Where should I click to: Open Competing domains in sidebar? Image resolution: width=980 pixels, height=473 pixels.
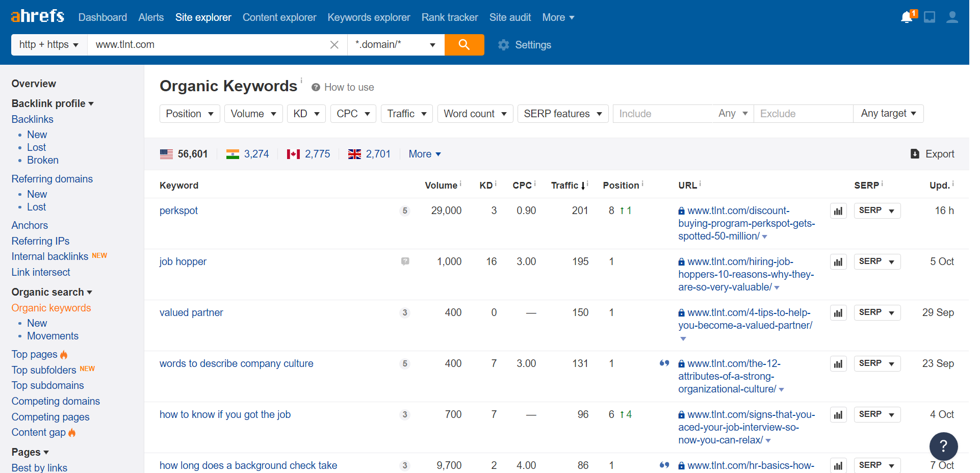[56, 401]
